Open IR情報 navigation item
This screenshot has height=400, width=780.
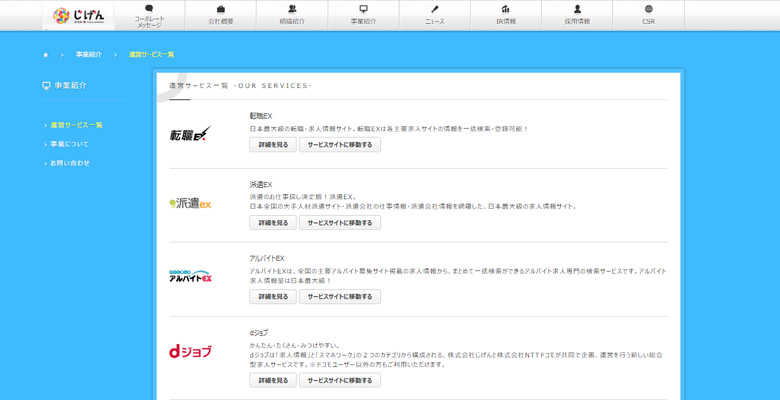(506, 16)
